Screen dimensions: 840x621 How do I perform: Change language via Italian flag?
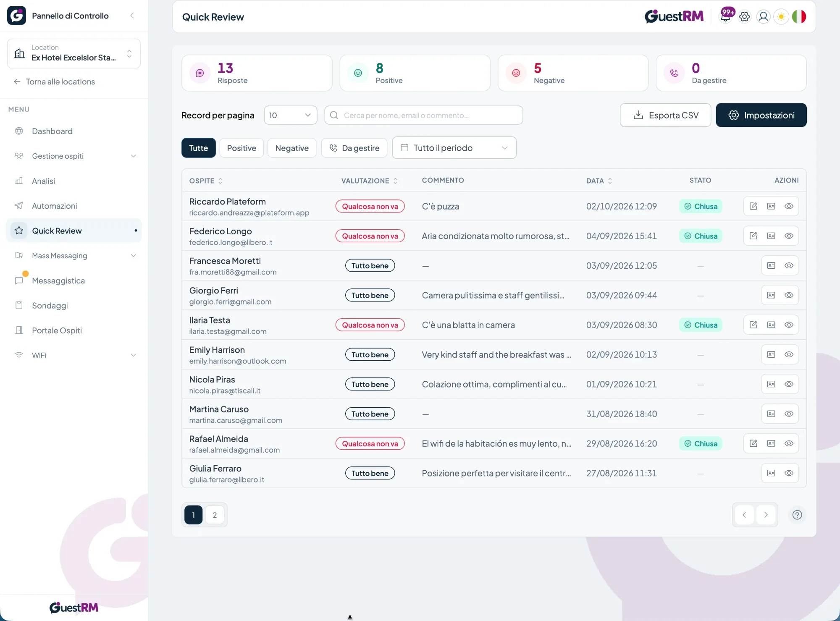[x=799, y=16]
